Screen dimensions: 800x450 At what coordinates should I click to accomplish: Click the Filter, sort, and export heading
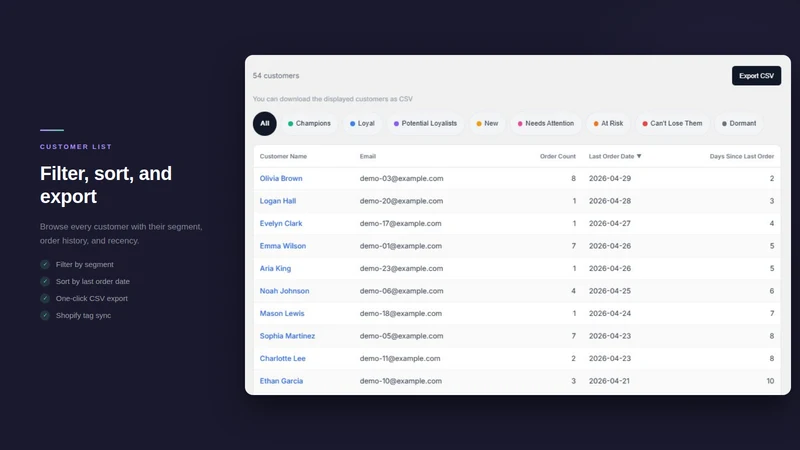[106, 185]
